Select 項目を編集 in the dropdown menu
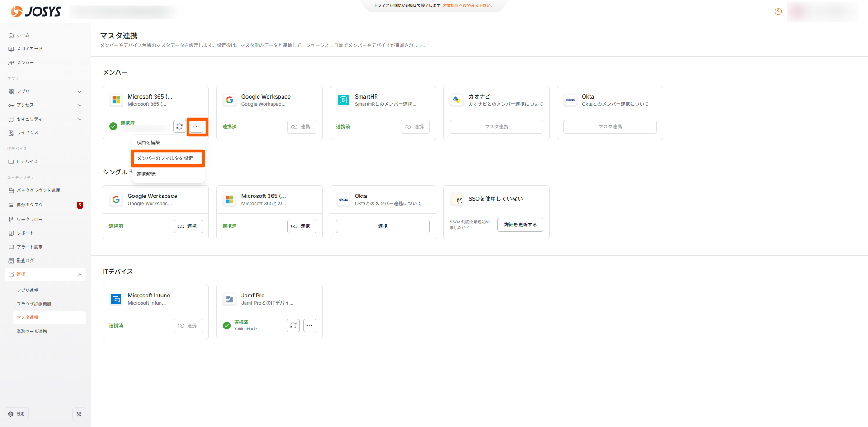 coord(149,142)
